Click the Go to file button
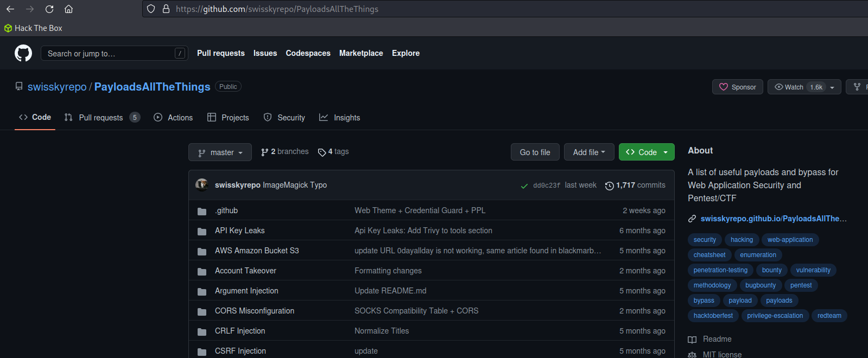Image resolution: width=868 pixels, height=358 pixels. tap(535, 152)
